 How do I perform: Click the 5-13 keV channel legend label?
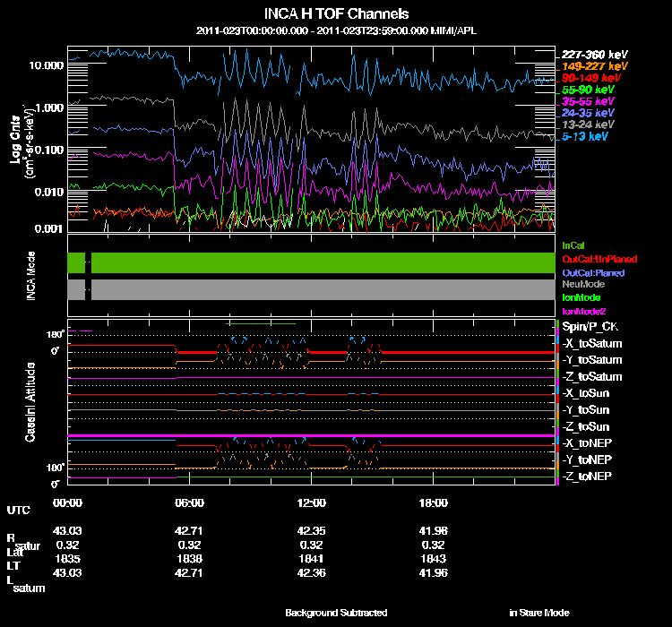[x=586, y=137]
